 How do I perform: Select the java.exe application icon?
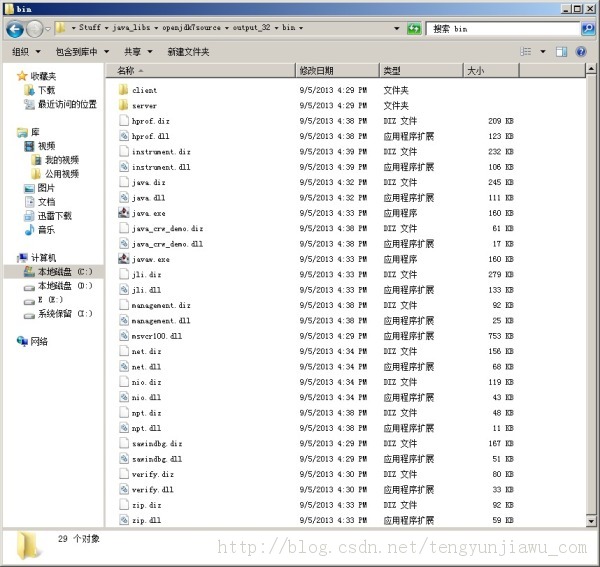pos(123,213)
